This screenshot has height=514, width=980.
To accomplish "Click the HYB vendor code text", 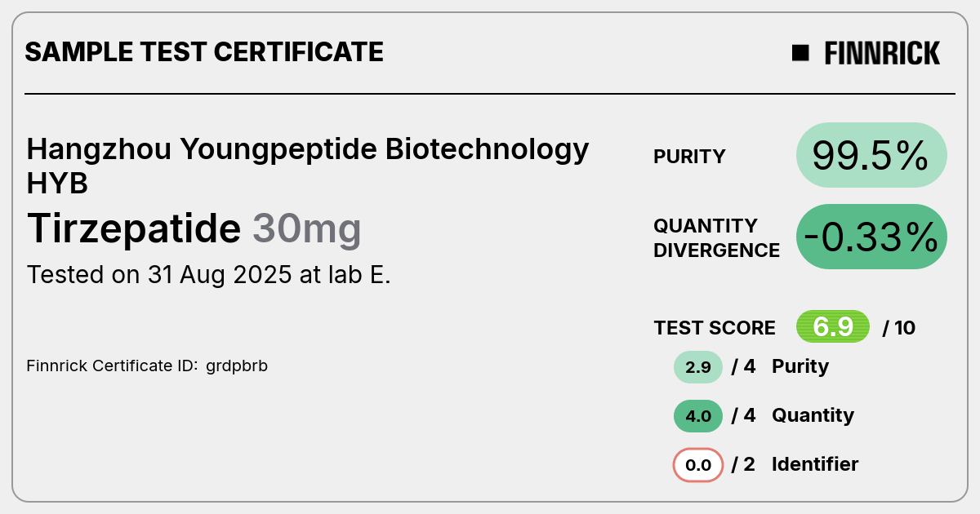I will tap(57, 184).
